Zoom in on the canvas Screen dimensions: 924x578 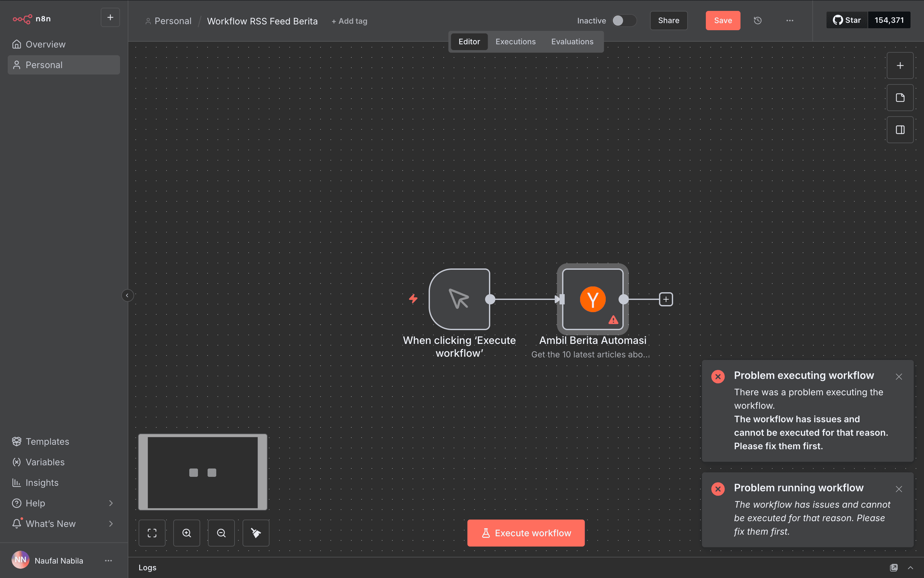pyautogui.click(x=187, y=533)
